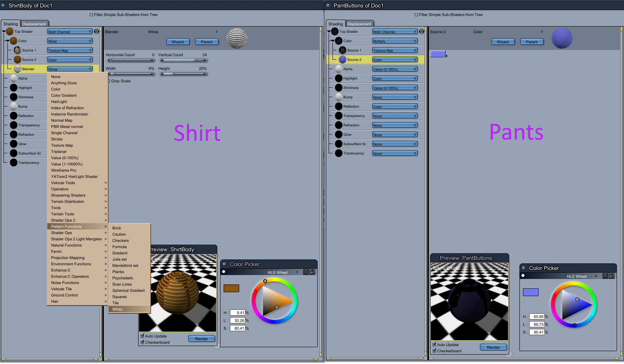Click the striped sphere thumbnail in Blender panel
Image resolution: width=624 pixels, height=364 pixels.
tap(237, 38)
